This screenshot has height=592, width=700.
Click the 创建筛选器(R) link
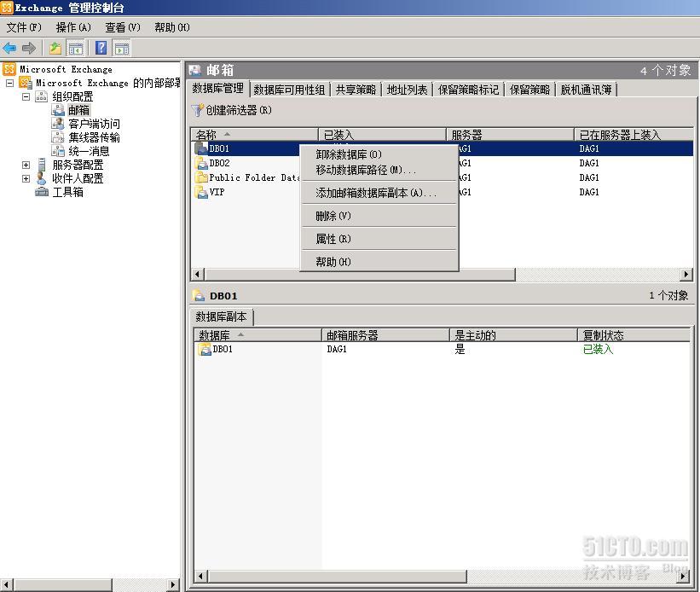(239, 110)
